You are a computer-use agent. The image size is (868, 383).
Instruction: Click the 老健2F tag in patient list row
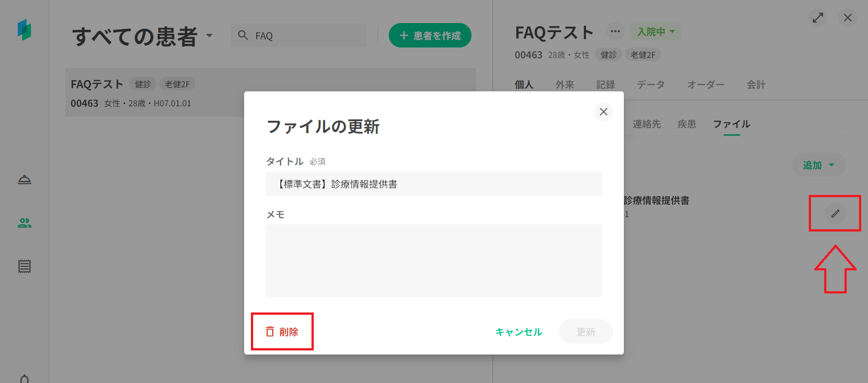(177, 84)
